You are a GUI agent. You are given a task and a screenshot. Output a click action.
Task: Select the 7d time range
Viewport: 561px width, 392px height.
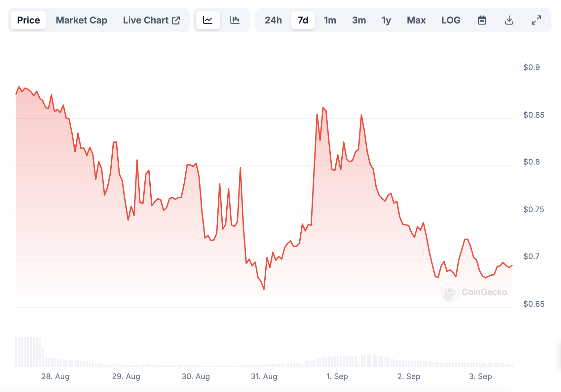(x=303, y=20)
